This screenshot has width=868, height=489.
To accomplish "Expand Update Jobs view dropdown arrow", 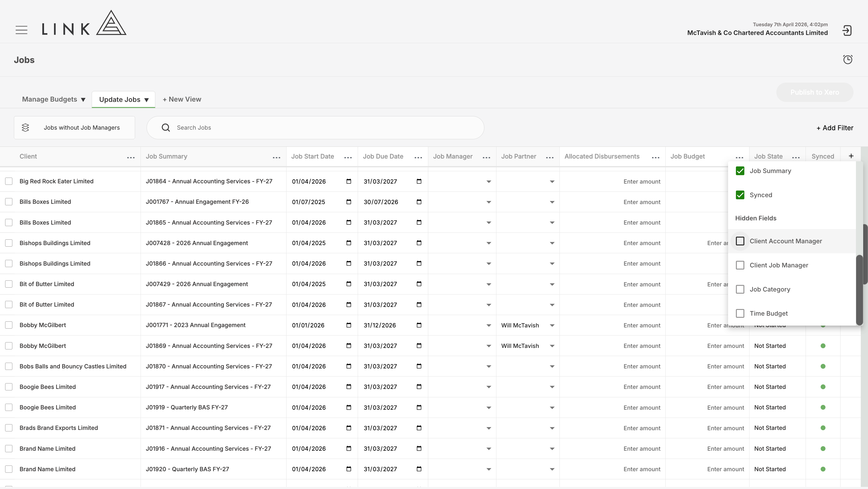I will [147, 100].
